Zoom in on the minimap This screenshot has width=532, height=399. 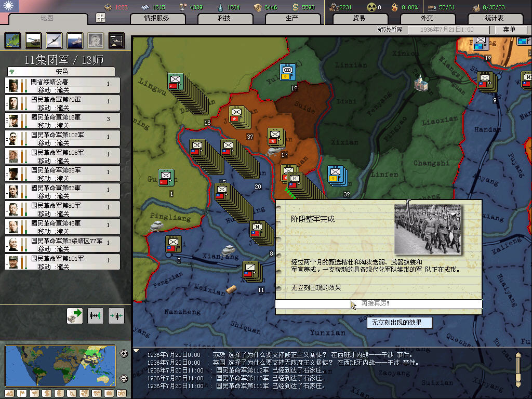coord(124,354)
